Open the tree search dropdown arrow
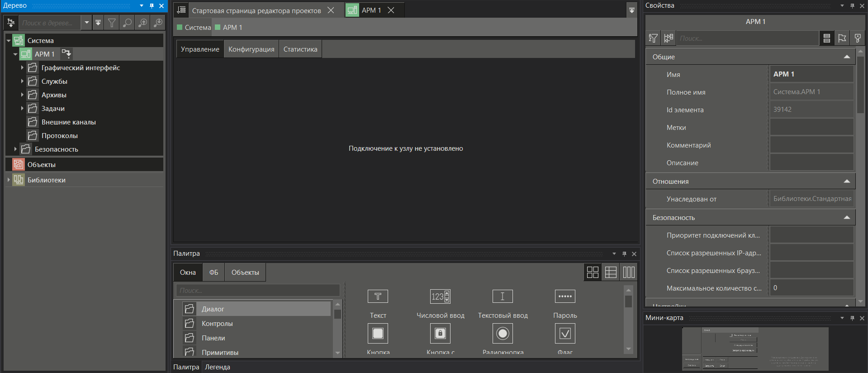This screenshot has height=373, width=868. pyautogui.click(x=87, y=23)
